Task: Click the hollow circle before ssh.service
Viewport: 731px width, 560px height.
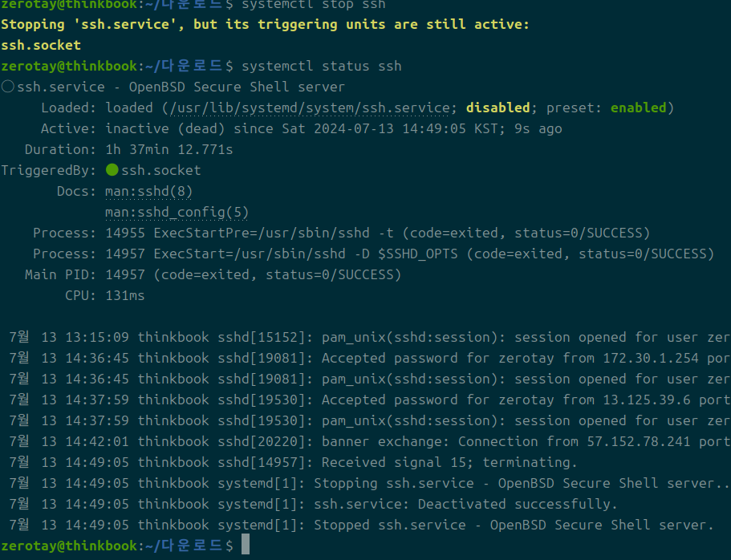Action: pyautogui.click(x=7, y=87)
